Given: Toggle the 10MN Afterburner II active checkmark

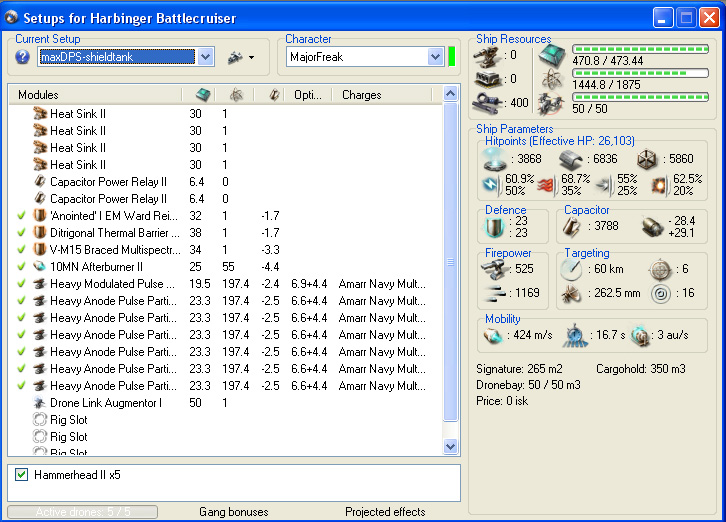Looking at the screenshot, I should pyautogui.click(x=22, y=267).
